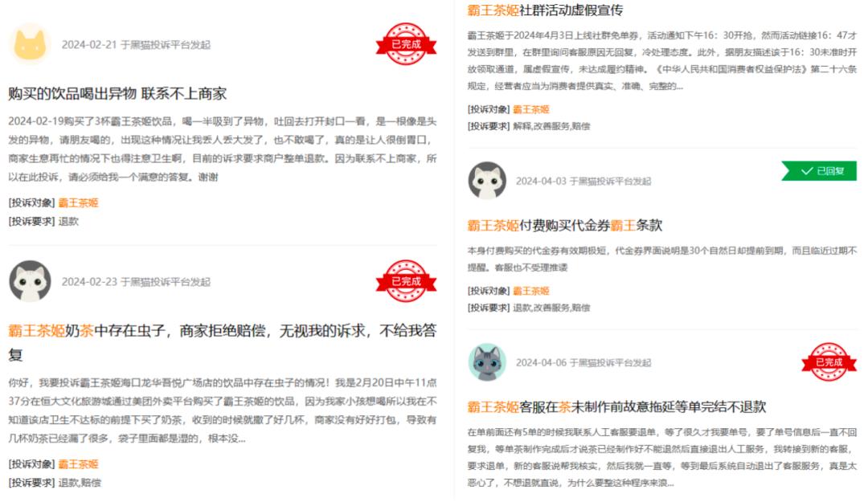Screen dimensions: 868x502
Task: Open complaint titled 霸王茶姬付费购买代金券霸王条款
Action: click(565, 225)
